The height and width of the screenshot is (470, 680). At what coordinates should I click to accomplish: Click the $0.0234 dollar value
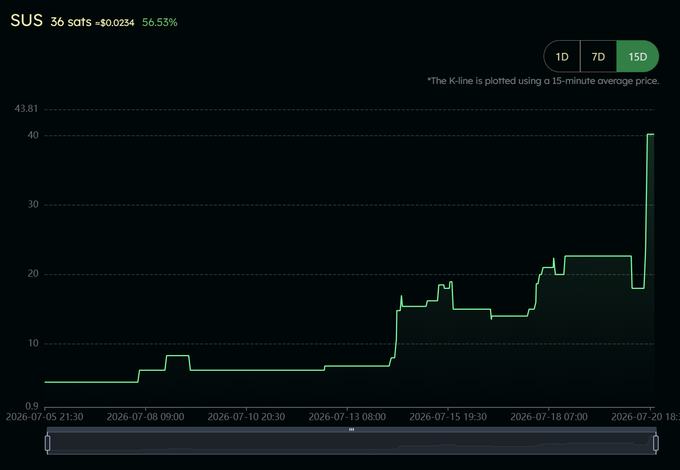[x=117, y=23]
